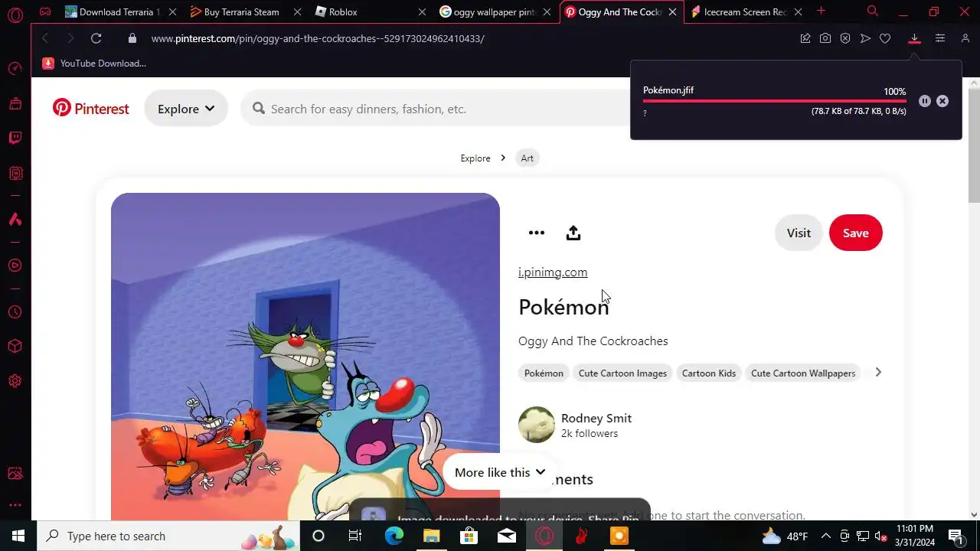Open the Player icon in sidebar

[15, 266]
